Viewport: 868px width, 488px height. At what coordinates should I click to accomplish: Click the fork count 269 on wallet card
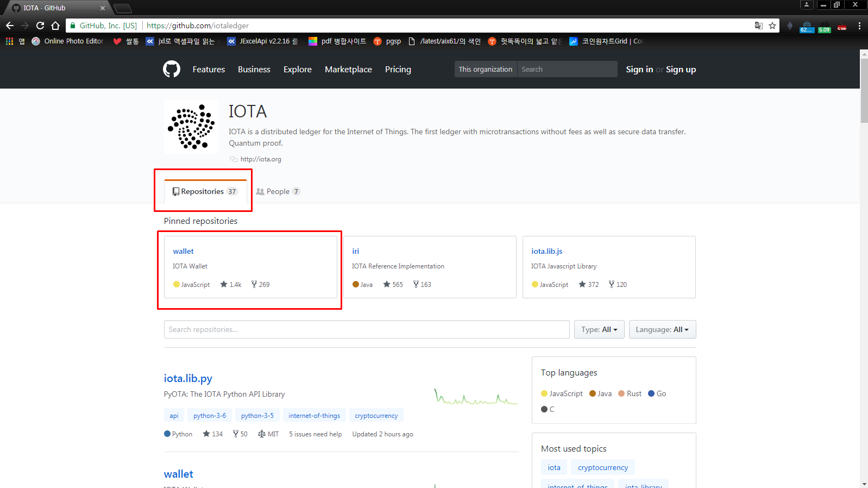tap(260, 285)
